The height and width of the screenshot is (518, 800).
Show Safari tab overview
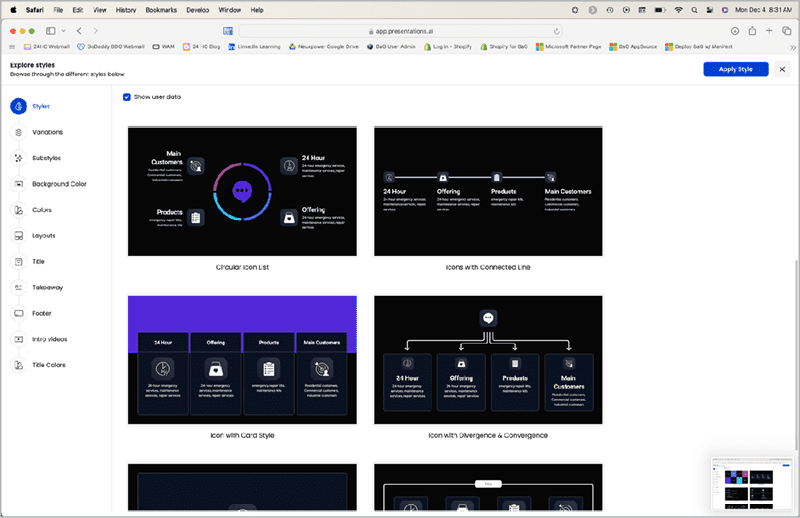pyautogui.click(x=786, y=31)
